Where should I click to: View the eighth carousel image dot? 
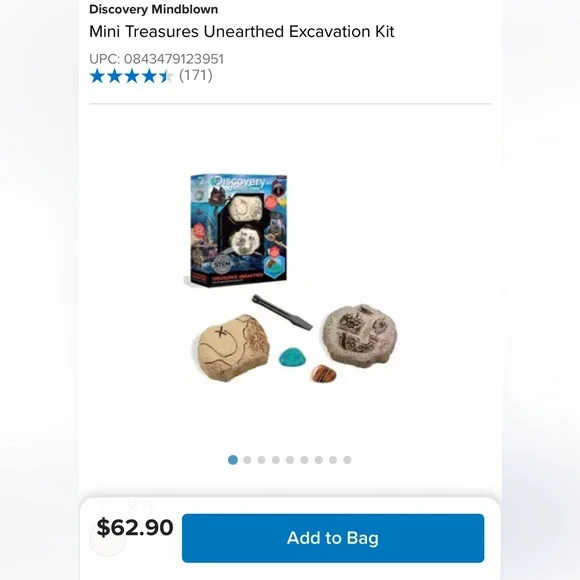[x=333, y=460]
